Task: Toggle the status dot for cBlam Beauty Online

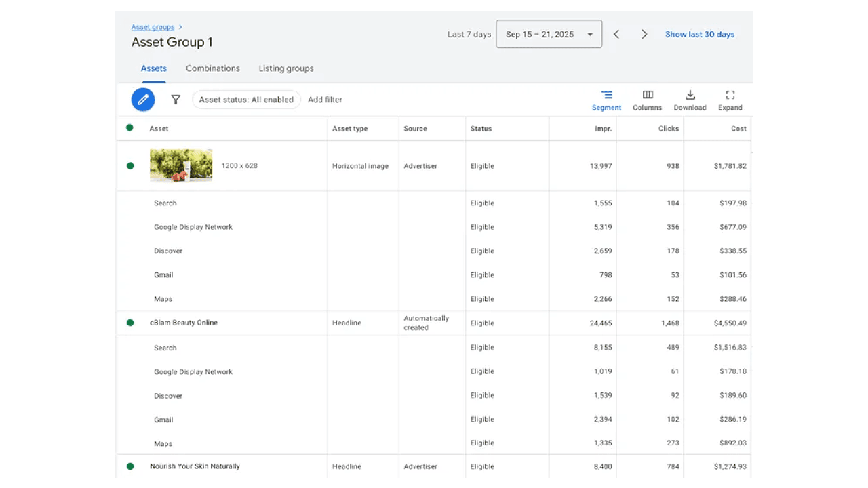Action: pyautogui.click(x=130, y=323)
